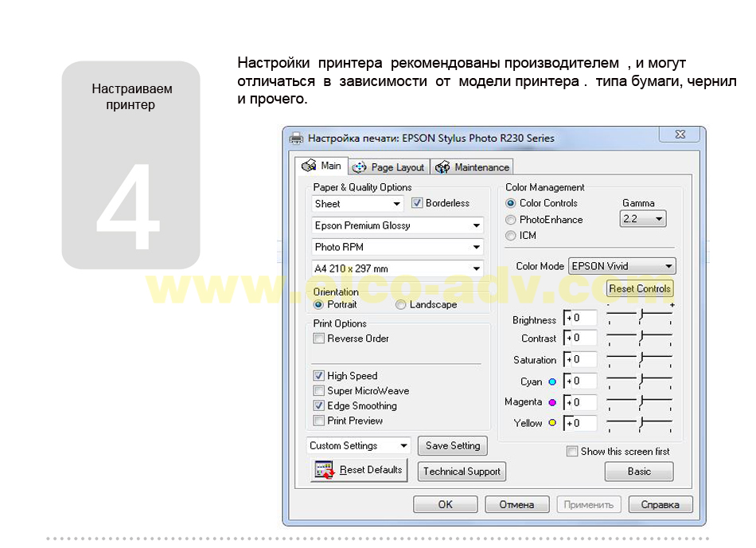Enable the Print Preview checkbox
Image resolution: width=756 pixels, height=548 pixels.
point(318,421)
